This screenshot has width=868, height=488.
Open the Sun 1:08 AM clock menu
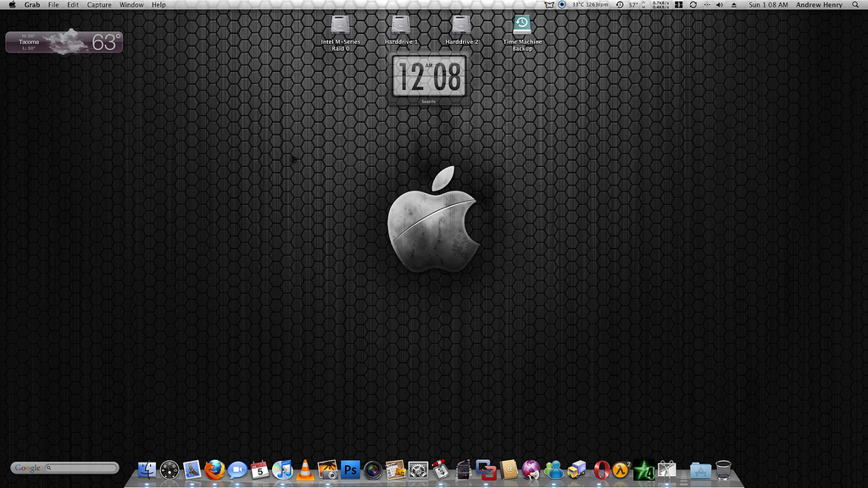768,4
